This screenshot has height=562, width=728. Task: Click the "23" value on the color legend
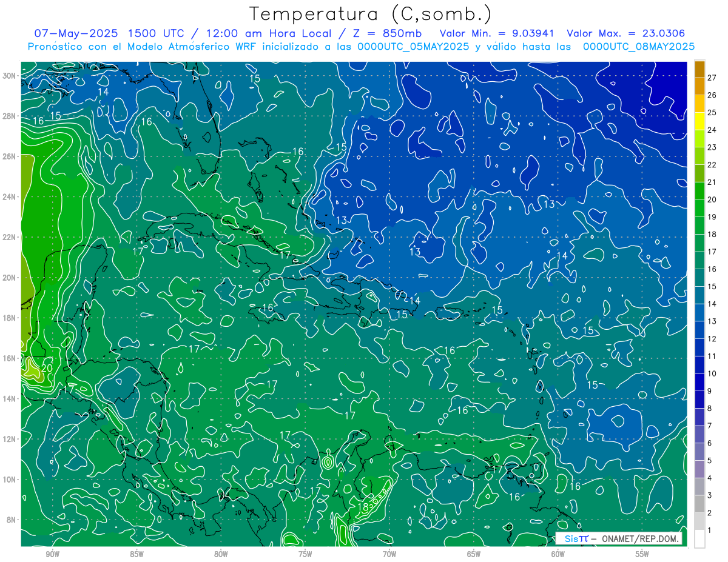point(712,147)
